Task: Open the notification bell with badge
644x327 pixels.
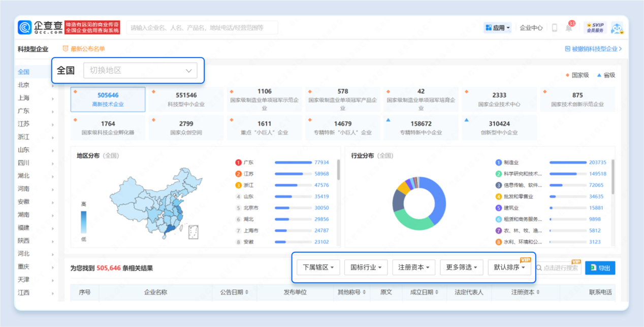Action: [569, 28]
